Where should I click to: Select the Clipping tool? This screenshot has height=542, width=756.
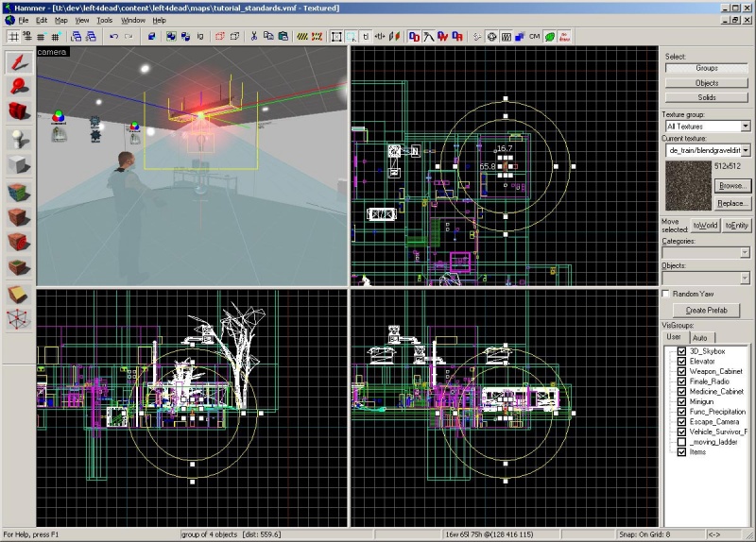[x=19, y=294]
